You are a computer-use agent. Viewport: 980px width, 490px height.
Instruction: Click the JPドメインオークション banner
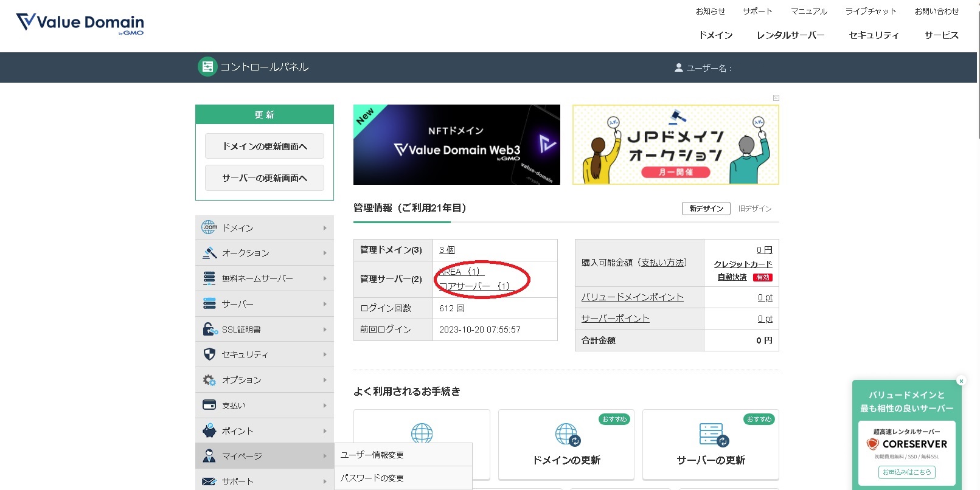click(x=676, y=145)
